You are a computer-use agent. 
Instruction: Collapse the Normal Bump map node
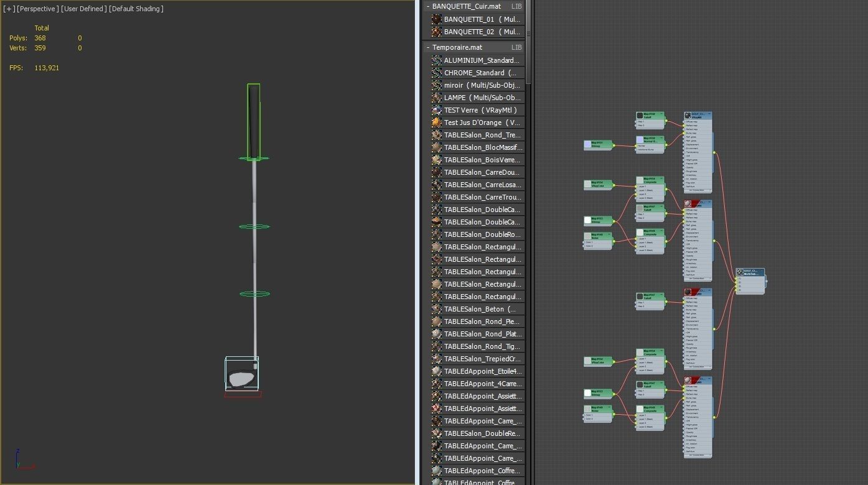coord(663,139)
